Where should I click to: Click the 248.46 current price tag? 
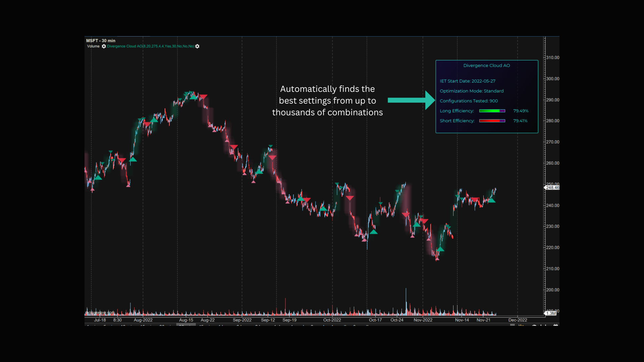(552, 188)
